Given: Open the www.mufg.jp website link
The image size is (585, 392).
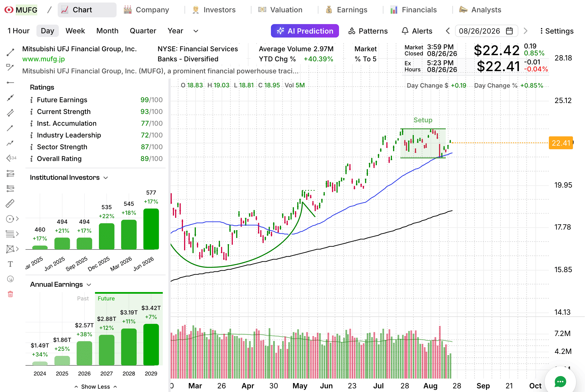Looking at the screenshot, I should [x=43, y=59].
